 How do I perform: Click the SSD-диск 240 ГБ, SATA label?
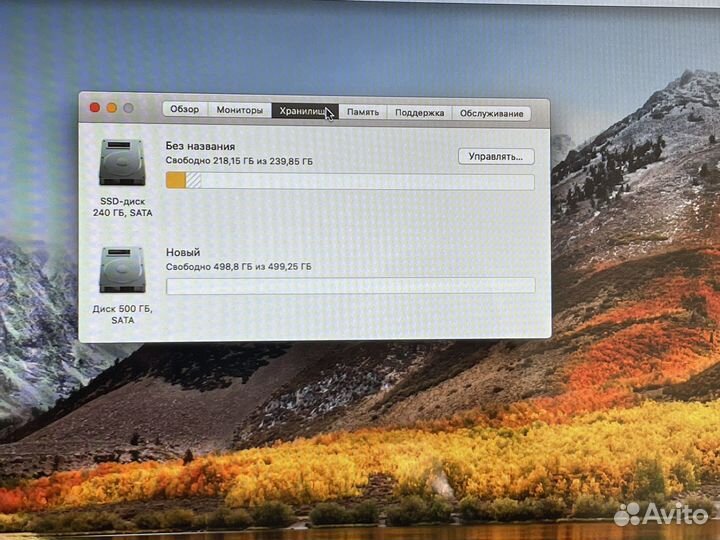(x=122, y=207)
